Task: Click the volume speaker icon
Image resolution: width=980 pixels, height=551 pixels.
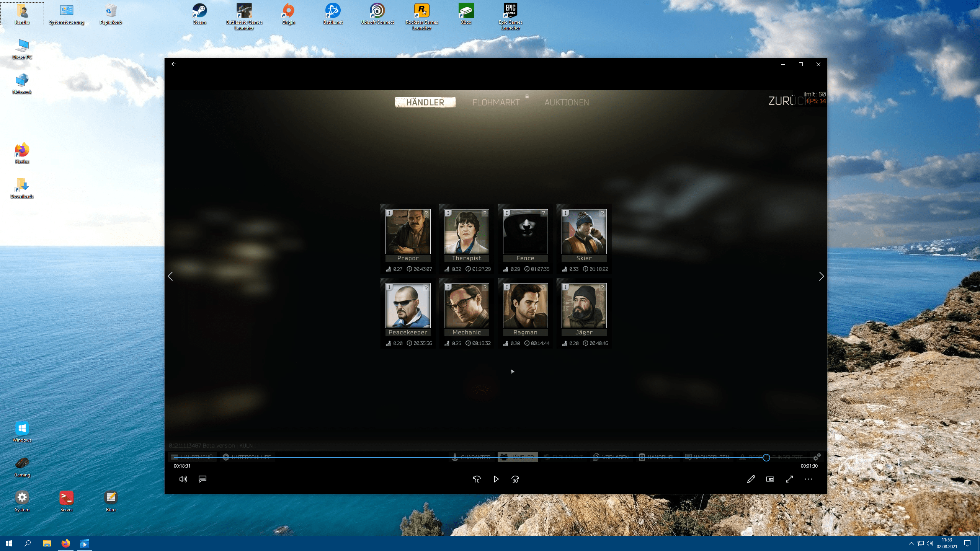Action: (183, 479)
